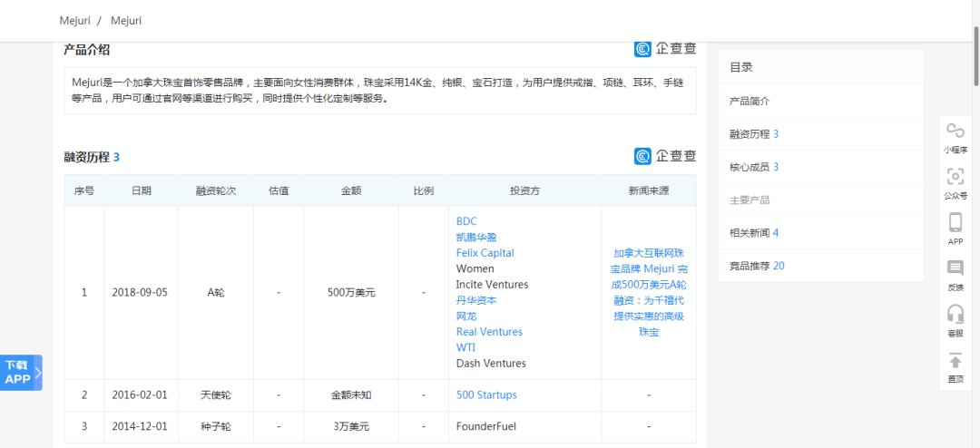980x448 pixels.
Task: Click the 置顶 back-to-top arrow icon
Action: [x=955, y=361]
